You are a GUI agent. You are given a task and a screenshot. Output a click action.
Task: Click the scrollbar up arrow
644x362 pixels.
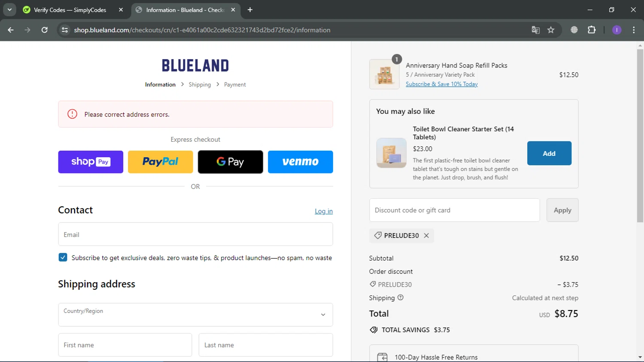pyautogui.click(x=640, y=45)
